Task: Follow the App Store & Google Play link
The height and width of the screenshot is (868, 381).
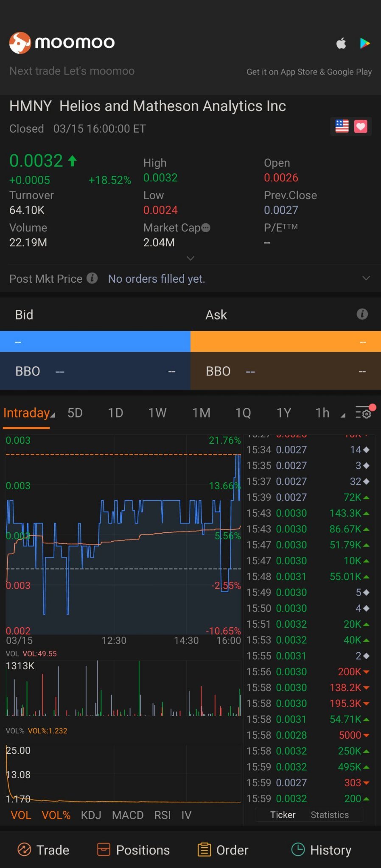Action: [309, 72]
